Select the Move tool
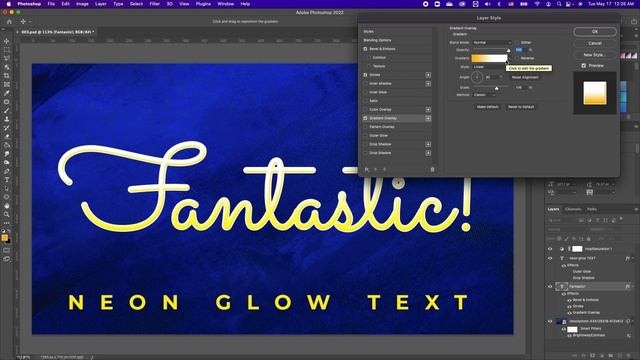Viewport: 640px width, 360px height. pos(7,41)
